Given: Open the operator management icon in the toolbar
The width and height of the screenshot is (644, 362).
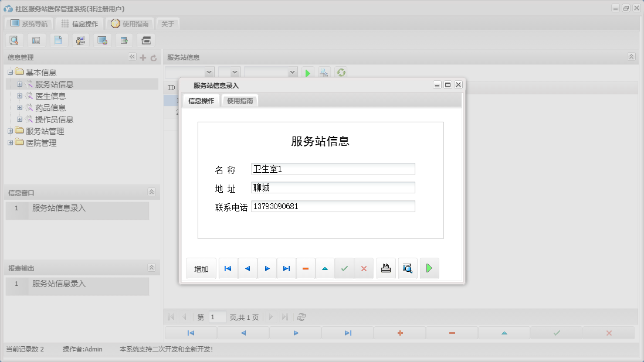Looking at the screenshot, I should [80, 40].
